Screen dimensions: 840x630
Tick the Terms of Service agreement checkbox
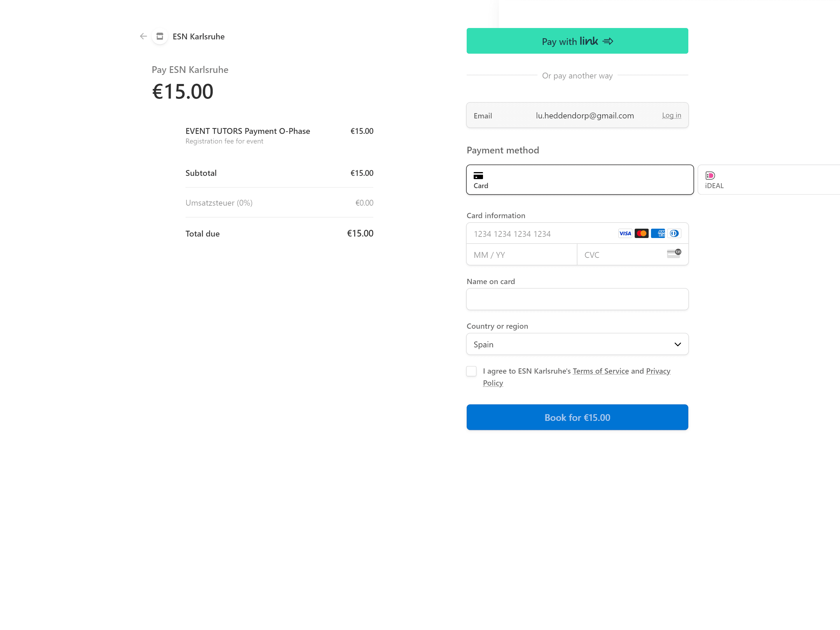[471, 371]
